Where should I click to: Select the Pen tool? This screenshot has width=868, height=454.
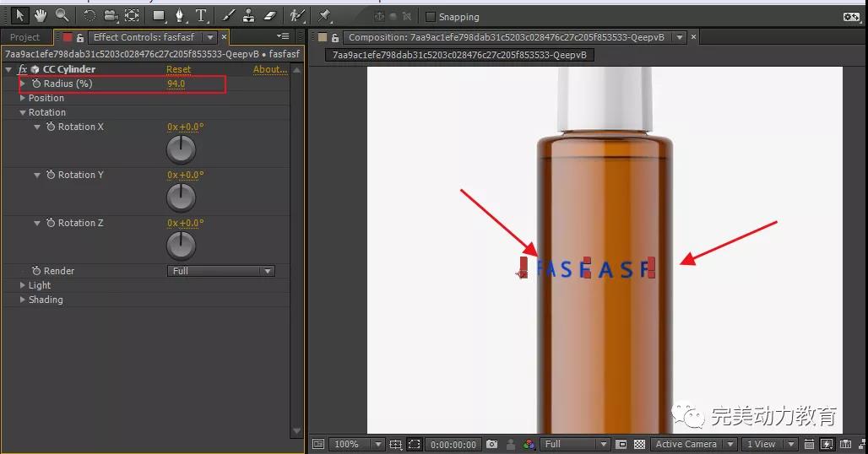pos(179,15)
